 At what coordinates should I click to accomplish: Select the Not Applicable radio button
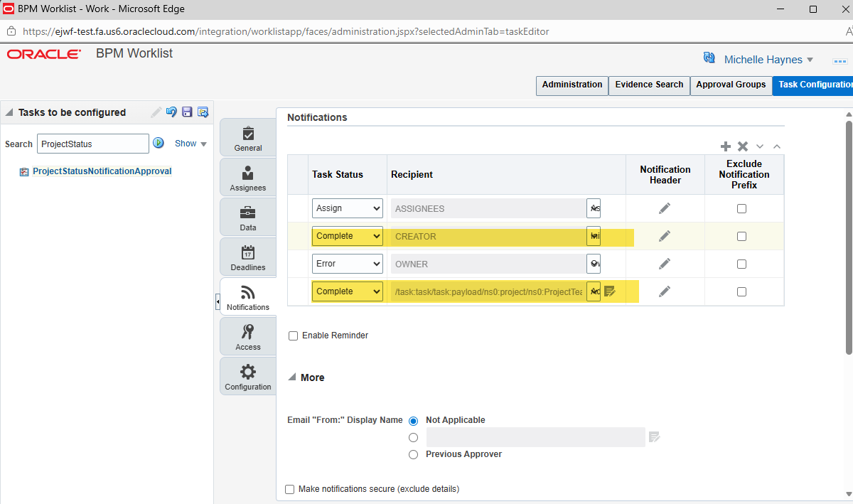tap(413, 421)
